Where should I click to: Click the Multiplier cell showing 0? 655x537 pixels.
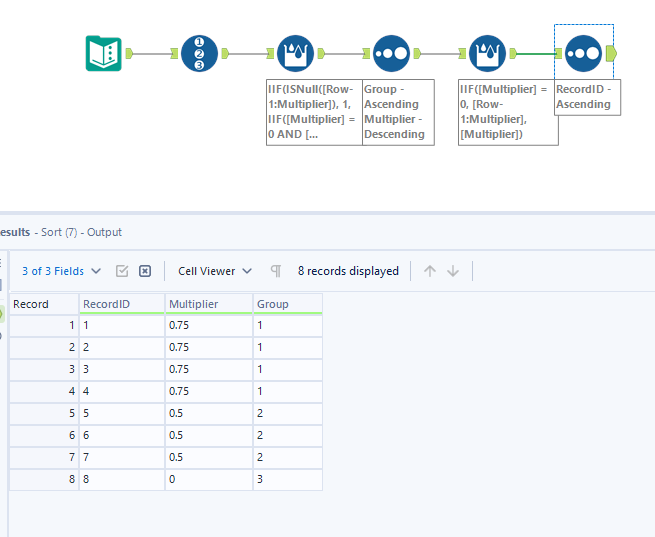click(x=208, y=480)
